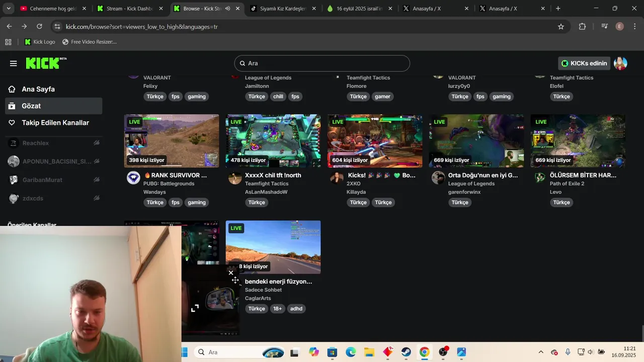The image size is (644, 362).
Task: Click Levo streamer avatar
Action: tap(540, 178)
